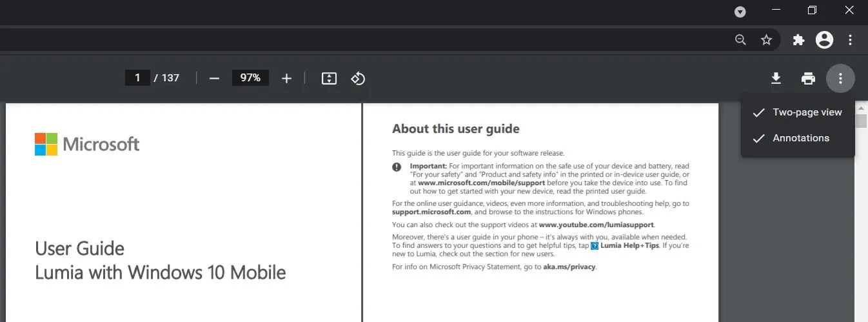
Task: Expand the tab search dropdown arrow
Action: coord(741,12)
